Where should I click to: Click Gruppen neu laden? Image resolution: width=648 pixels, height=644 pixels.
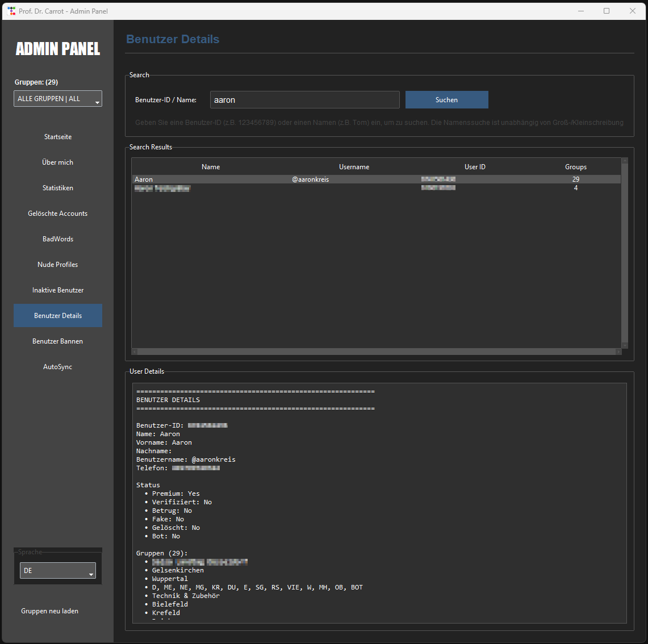[x=50, y=611]
